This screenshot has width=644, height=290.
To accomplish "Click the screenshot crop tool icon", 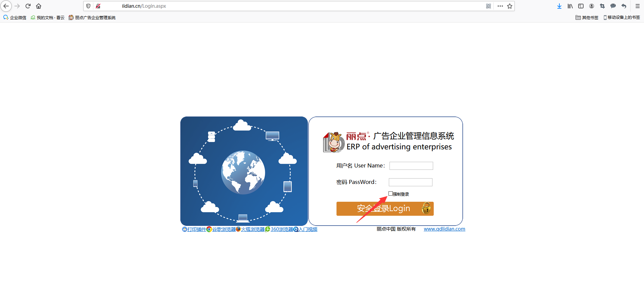I will coord(602,6).
